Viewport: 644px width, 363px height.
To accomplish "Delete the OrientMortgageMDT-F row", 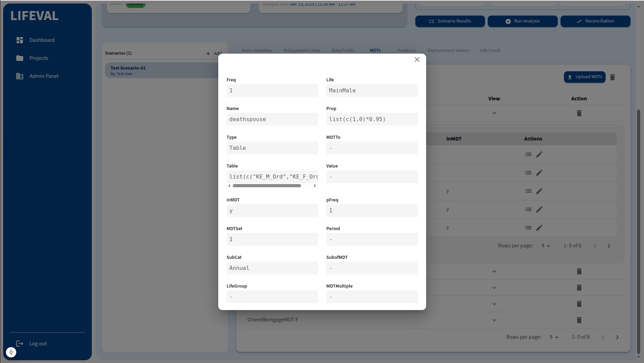I will tap(579, 320).
